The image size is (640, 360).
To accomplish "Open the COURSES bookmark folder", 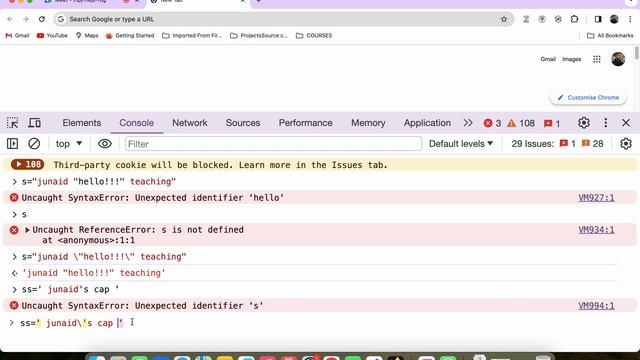I will pos(314,36).
